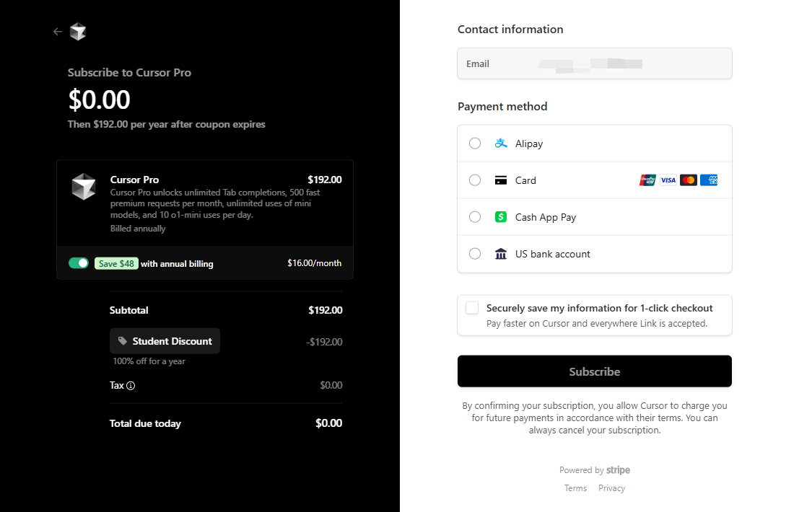
Task: Click the Billed annually text
Action: pos(138,229)
